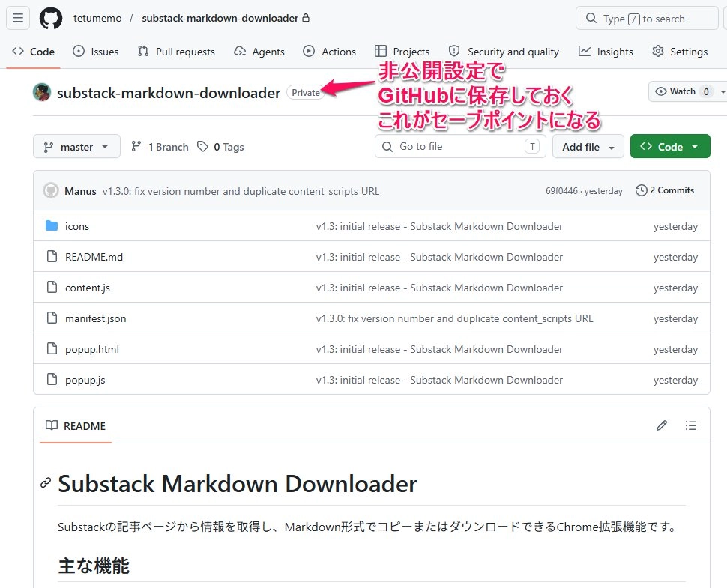Open the popup.html file
This screenshot has height=588, width=727.
92,349
